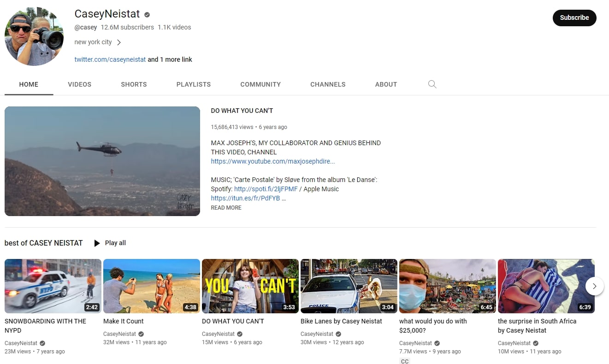Click verified check under South Africa video
The height and width of the screenshot is (364, 609).
(536, 343)
